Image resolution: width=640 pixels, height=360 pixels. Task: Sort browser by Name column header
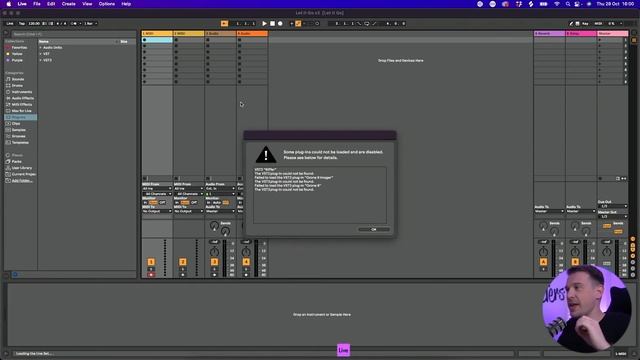(44, 42)
